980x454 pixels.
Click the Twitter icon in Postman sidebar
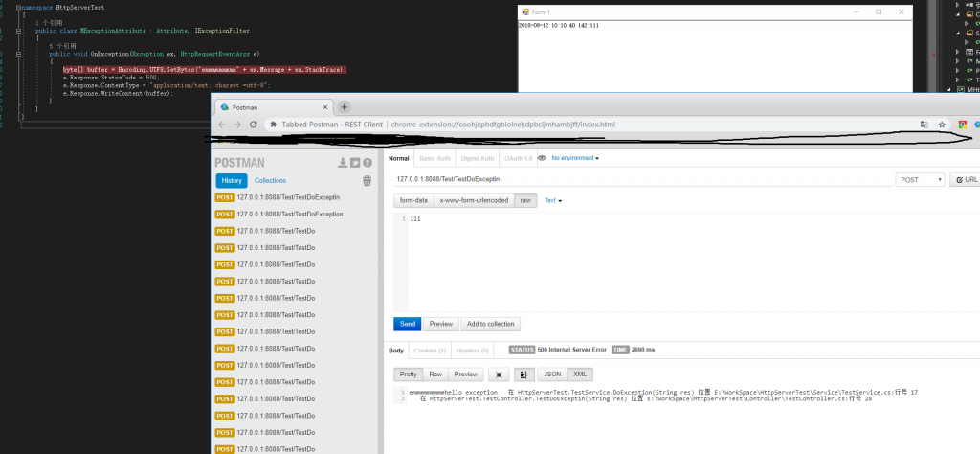(x=355, y=162)
